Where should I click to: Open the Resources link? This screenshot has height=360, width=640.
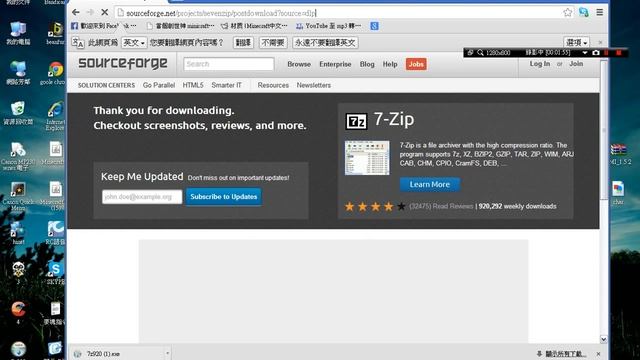point(273,85)
